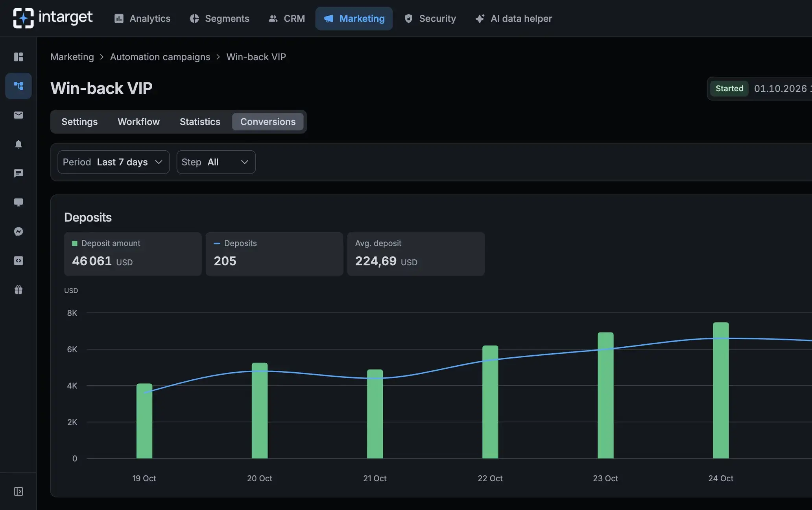Toggle the Deposit amount series card

(133, 254)
